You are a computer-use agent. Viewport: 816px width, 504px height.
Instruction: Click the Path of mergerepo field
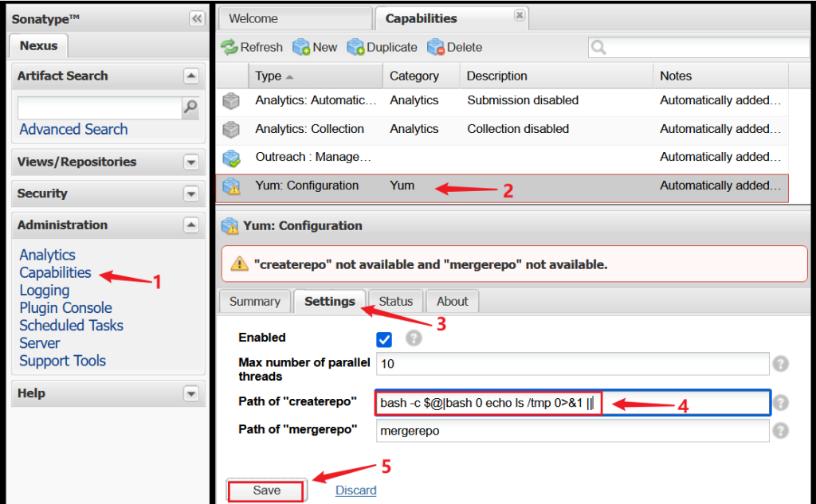(572, 431)
